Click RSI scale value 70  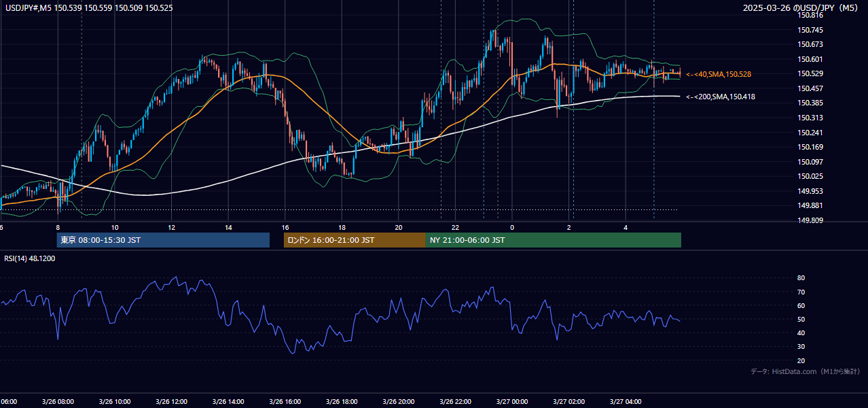click(x=801, y=292)
